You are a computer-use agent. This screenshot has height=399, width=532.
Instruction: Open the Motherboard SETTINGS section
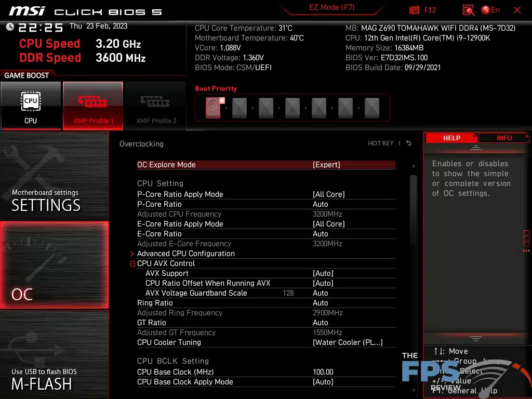click(54, 176)
